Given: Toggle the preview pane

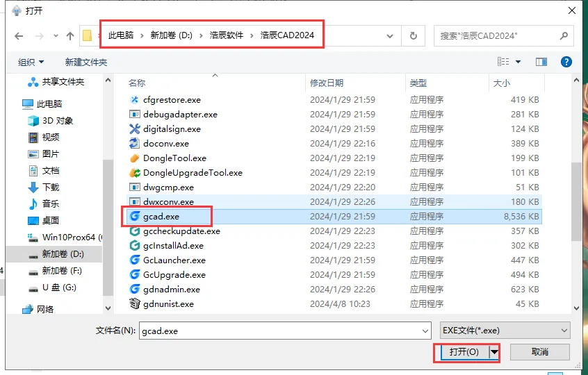Looking at the screenshot, I should coord(541,62).
